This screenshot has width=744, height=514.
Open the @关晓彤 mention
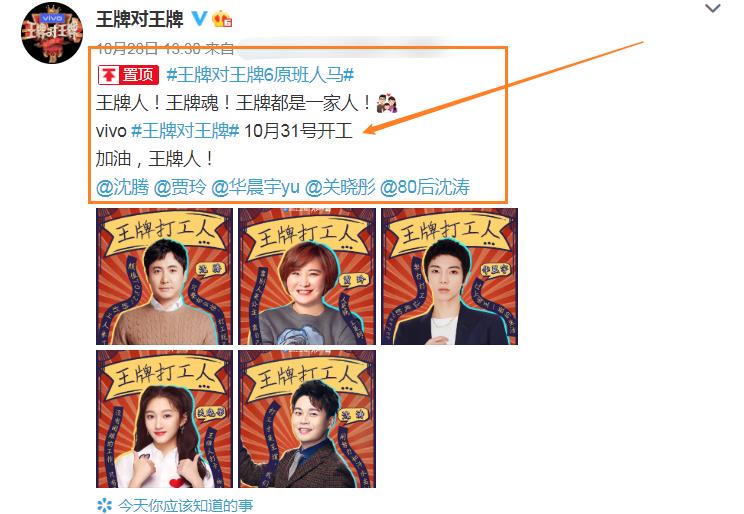pos(340,187)
